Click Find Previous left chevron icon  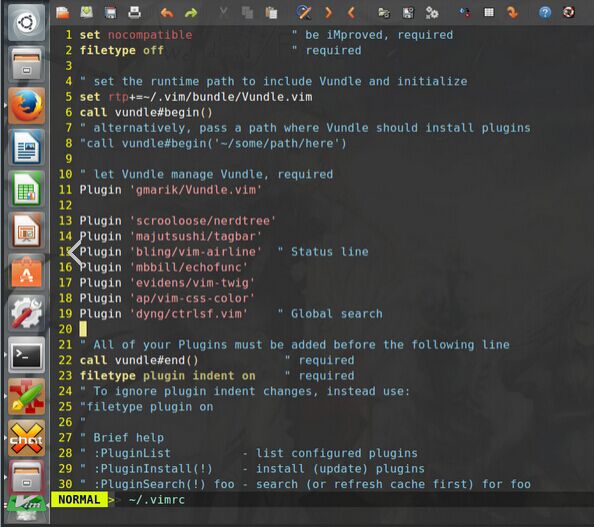pyautogui.click(x=351, y=13)
